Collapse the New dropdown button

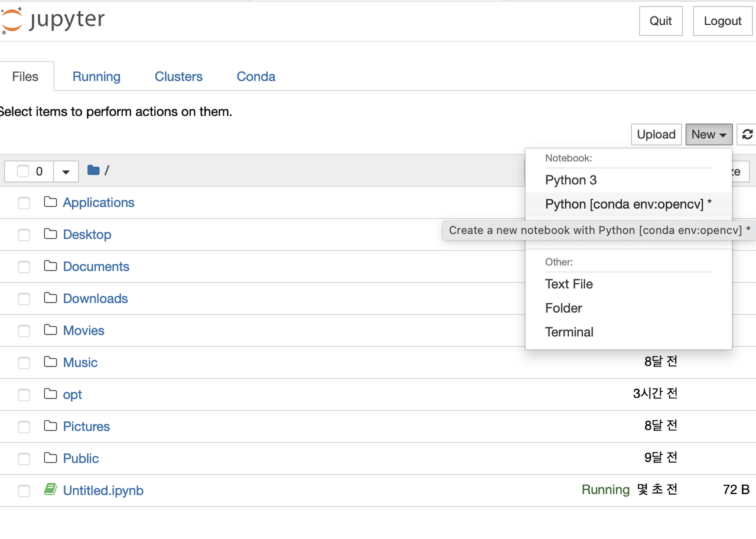[x=709, y=134]
